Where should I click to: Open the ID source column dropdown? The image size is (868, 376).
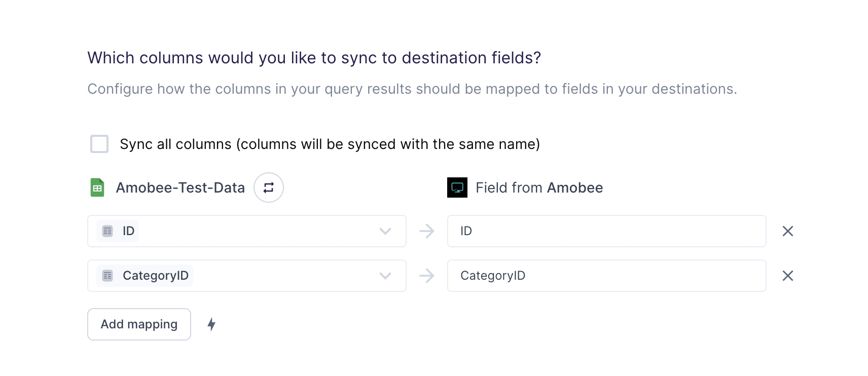(x=247, y=231)
